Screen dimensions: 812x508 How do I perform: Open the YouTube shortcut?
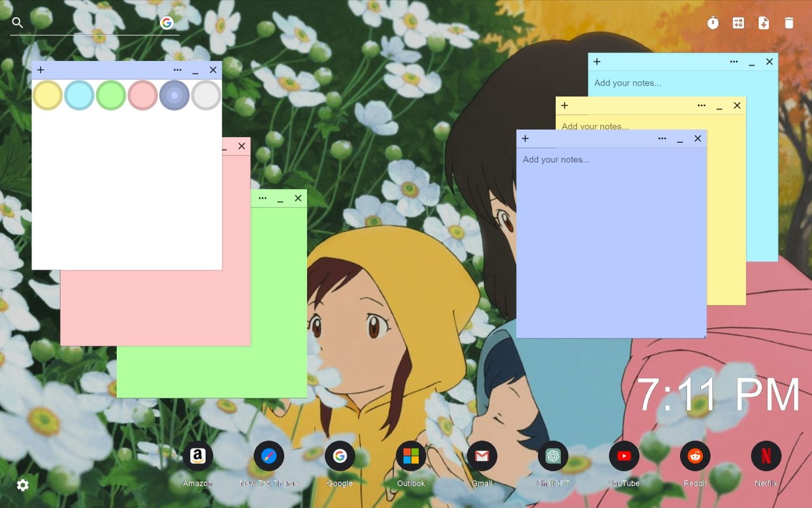click(x=624, y=456)
